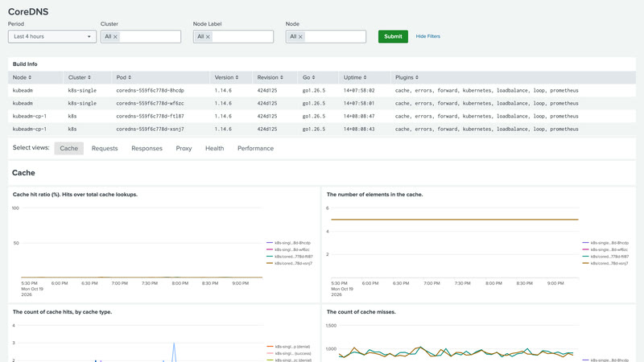Select pod cell coredns-559f6c778d-ftl87
The width and height of the screenshot is (644, 362).
click(x=150, y=116)
